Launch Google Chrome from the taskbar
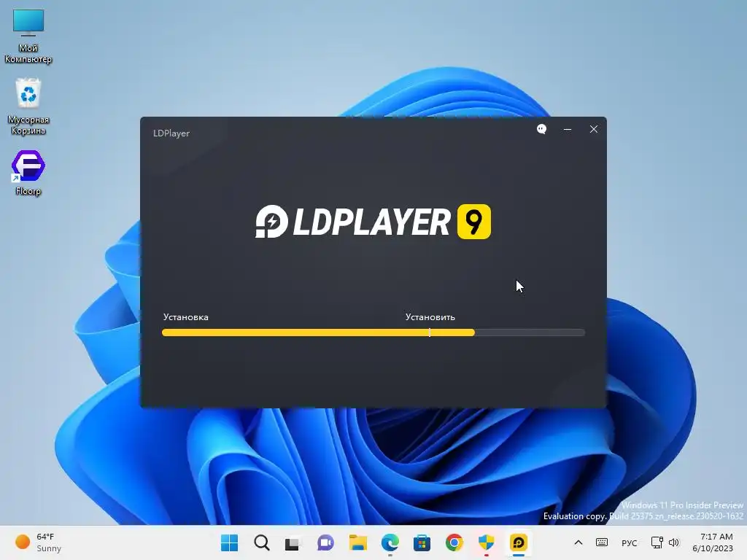Viewport: 747px width, 560px height. 454,542
